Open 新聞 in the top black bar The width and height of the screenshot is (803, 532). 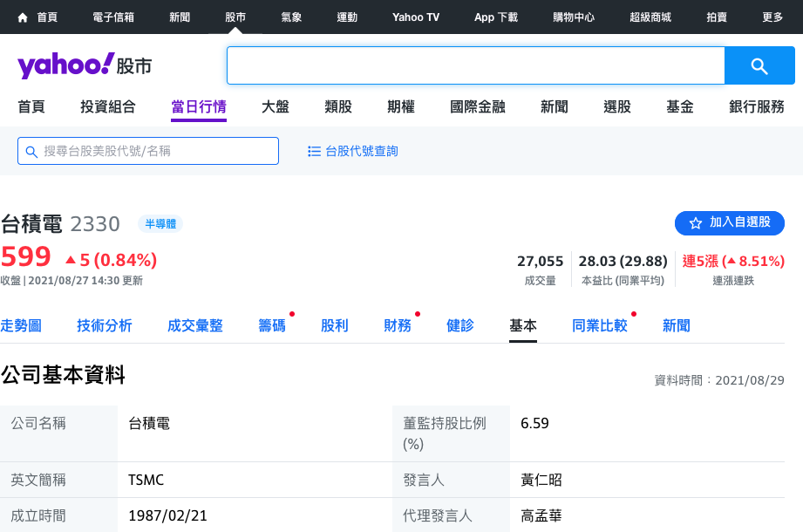[x=180, y=17]
